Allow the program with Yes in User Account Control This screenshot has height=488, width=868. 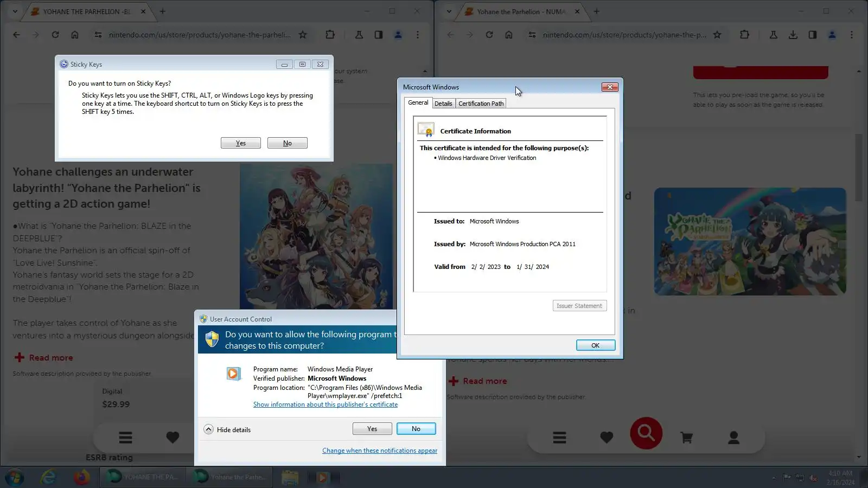point(372,429)
